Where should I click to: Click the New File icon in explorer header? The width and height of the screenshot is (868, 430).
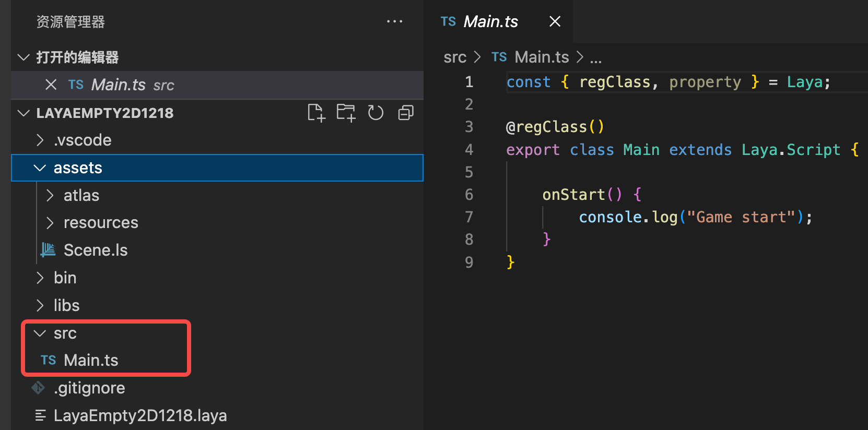click(x=316, y=113)
